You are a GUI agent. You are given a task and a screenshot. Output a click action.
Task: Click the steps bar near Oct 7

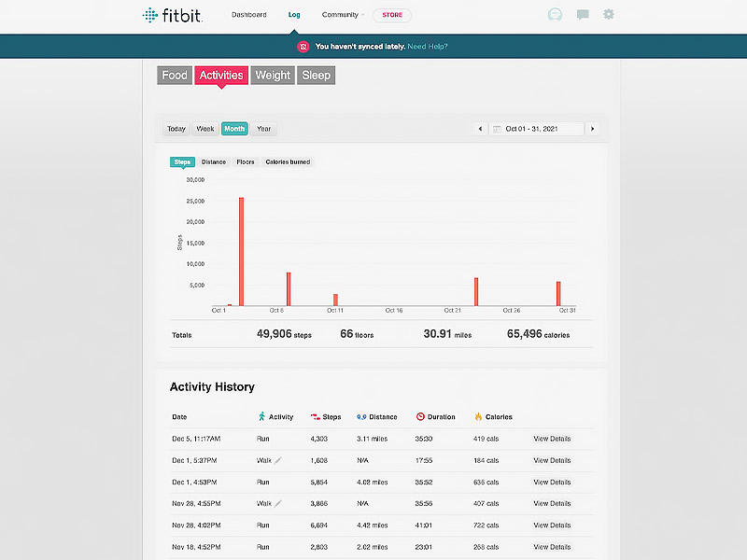289,289
